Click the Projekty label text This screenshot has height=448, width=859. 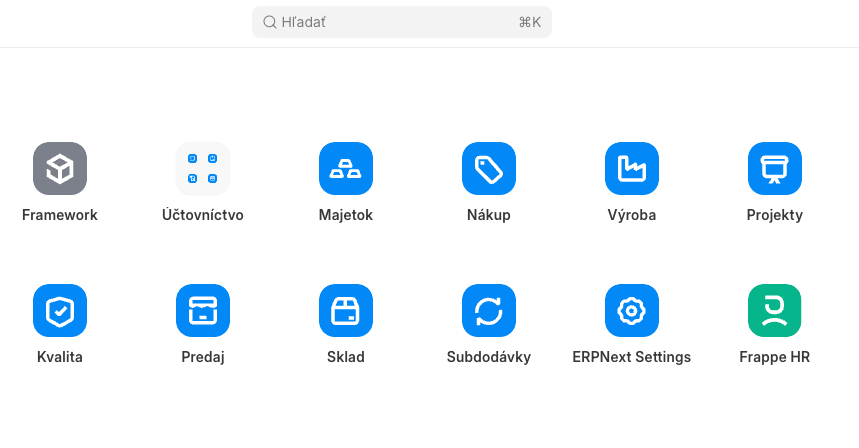pos(775,215)
